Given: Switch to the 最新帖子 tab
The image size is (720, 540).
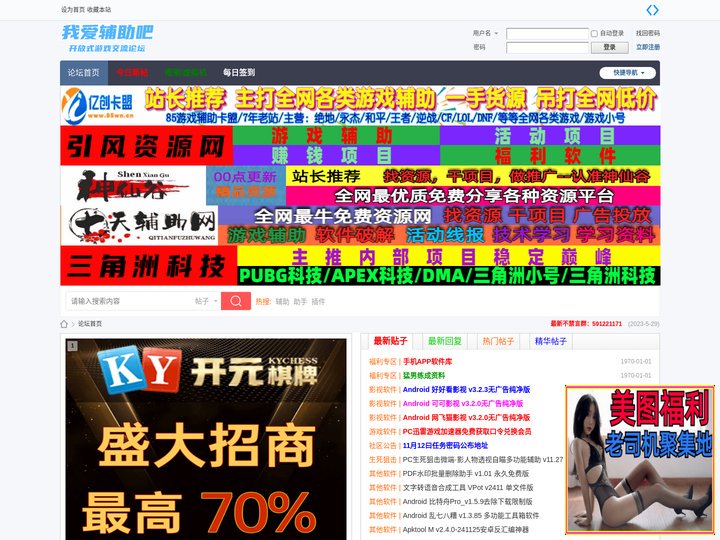Looking at the screenshot, I should pos(390,341).
